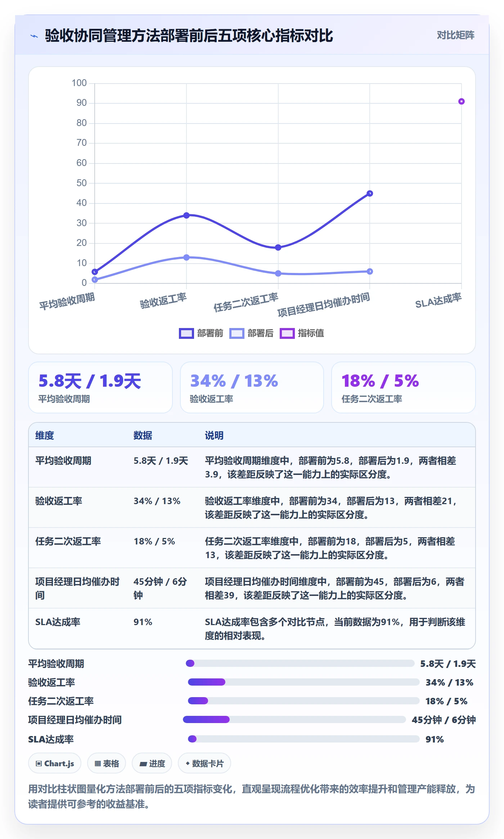504x839 pixels.
Task: Click the 项目经理日均催办时间 progress bar
Action: coord(294,719)
